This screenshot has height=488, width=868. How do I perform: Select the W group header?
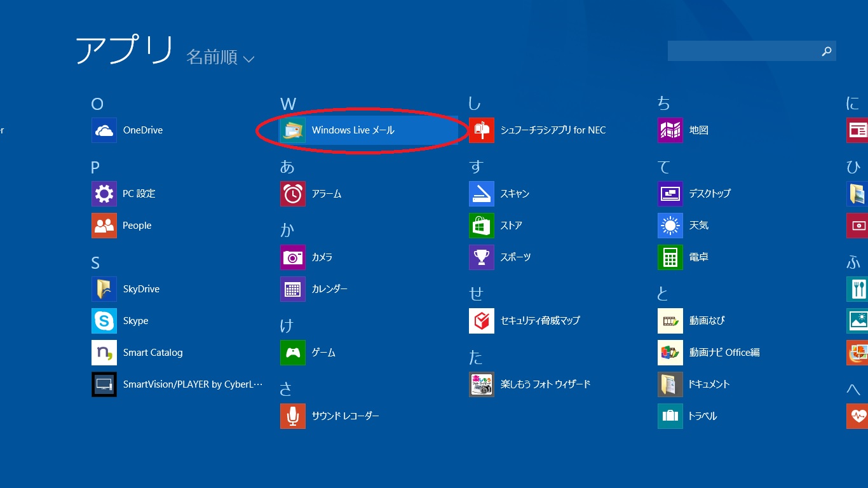(x=288, y=104)
